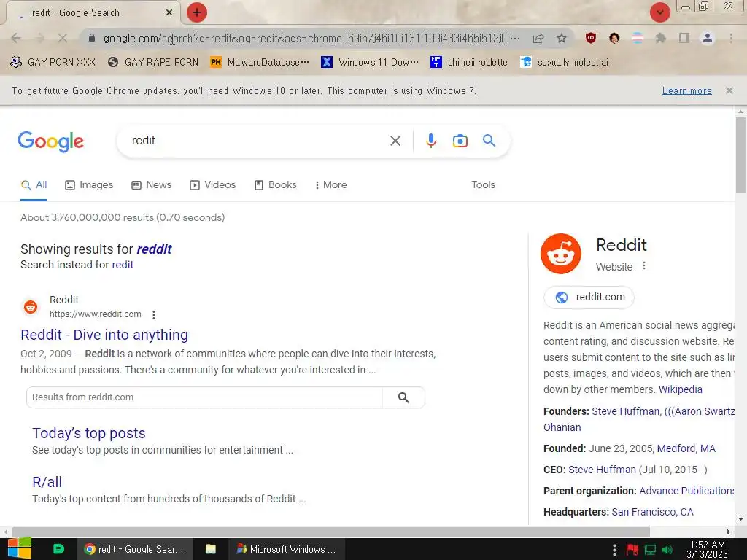Open Reddit - Dive into anything result
The width and height of the screenshot is (747, 560).
coord(104,335)
